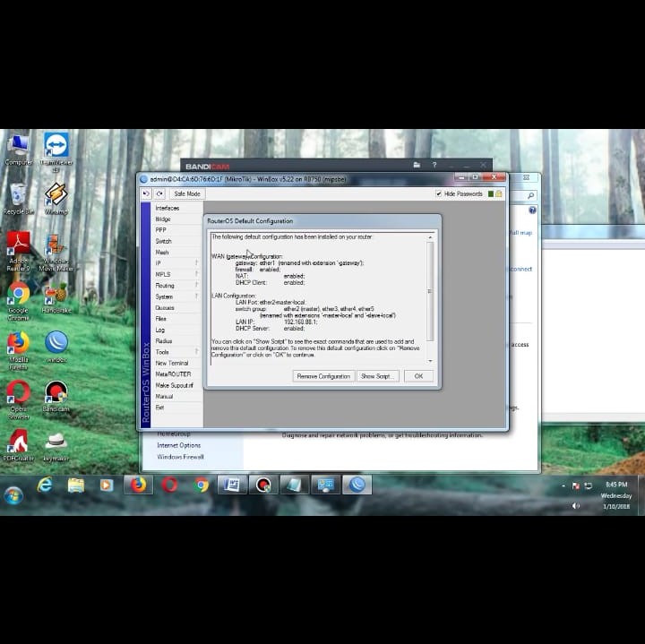Uncheck the Hide Passwords checkbox
The image size is (645, 644).
coord(438,193)
